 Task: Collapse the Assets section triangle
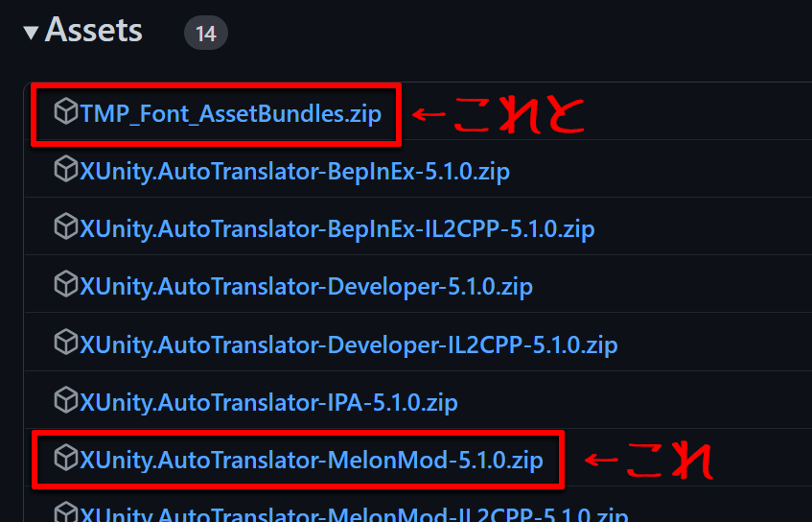point(32,33)
